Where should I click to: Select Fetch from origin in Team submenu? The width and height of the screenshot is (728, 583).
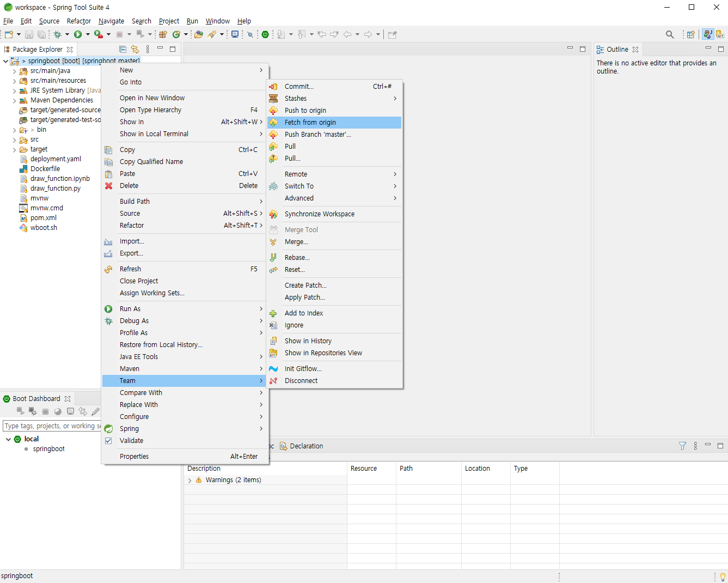pyautogui.click(x=334, y=123)
